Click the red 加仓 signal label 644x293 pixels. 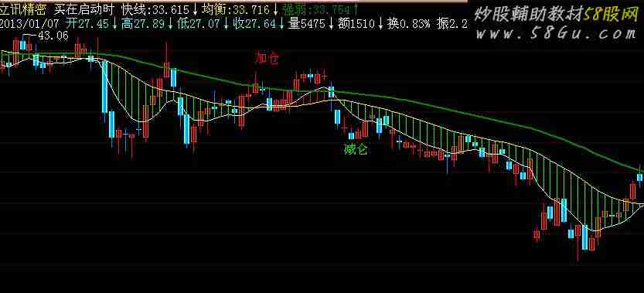267,59
